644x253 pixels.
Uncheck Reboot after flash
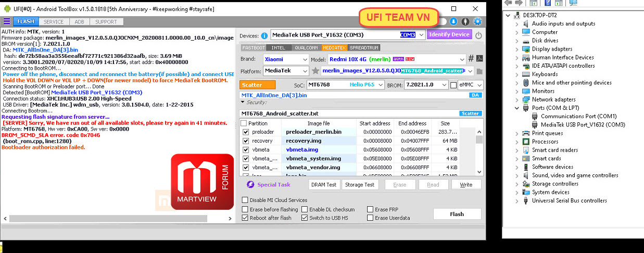click(245, 218)
